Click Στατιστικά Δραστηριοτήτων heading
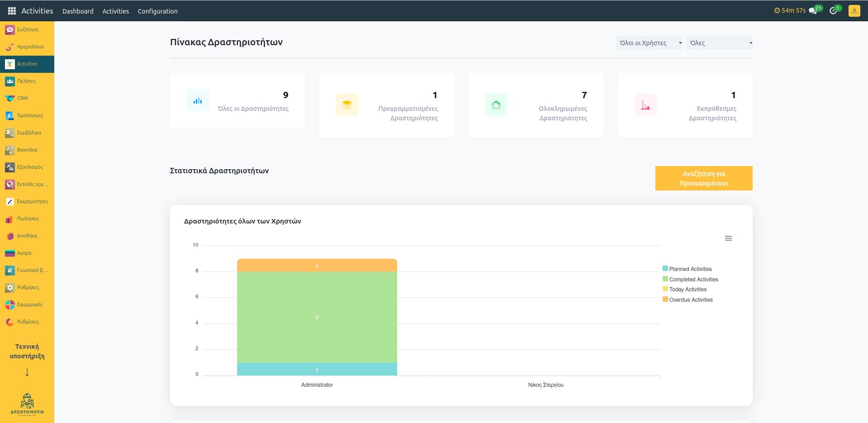Viewport: 868px width, 423px height. [x=219, y=171]
